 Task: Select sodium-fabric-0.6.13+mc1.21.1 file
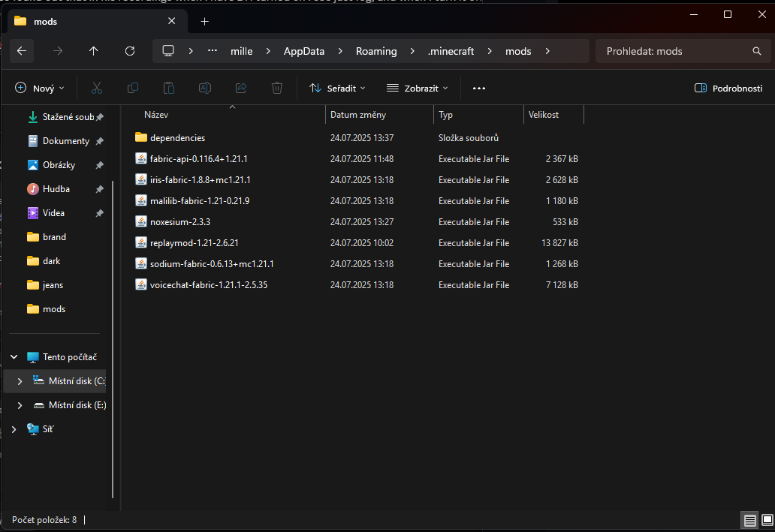(212, 264)
